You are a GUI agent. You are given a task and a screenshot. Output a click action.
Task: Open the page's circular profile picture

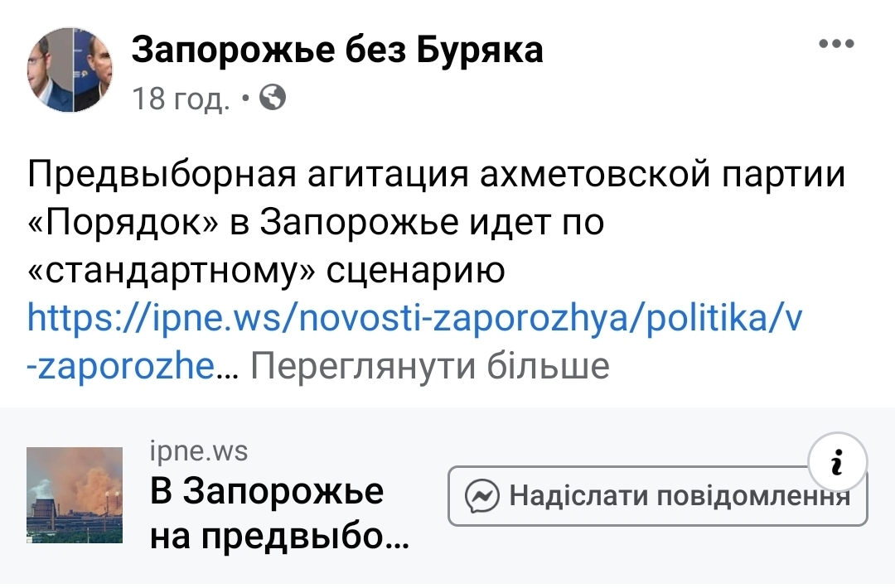(x=70, y=70)
